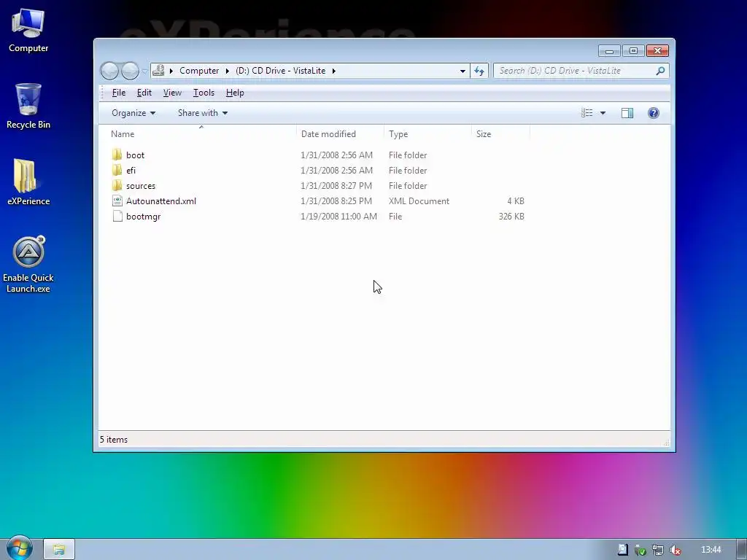Image resolution: width=747 pixels, height=560 pixels.
Task: Open the address bar history dropdown
Action: coord(462,71)
